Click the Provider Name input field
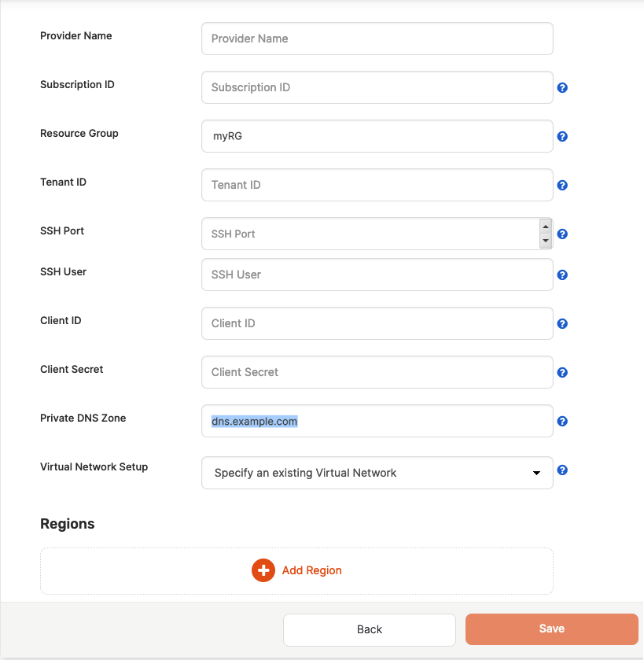The image size is (644, 660). coord(377,38)
